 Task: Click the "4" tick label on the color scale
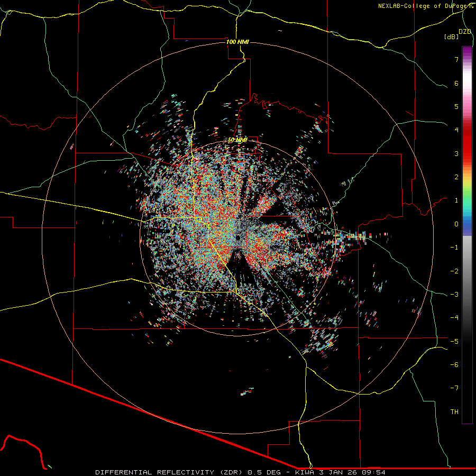(456, 130)
